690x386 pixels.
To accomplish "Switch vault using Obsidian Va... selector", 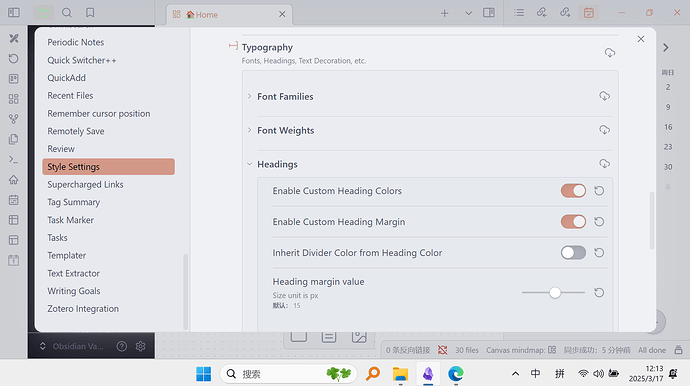I will click(x=73, y=346).
